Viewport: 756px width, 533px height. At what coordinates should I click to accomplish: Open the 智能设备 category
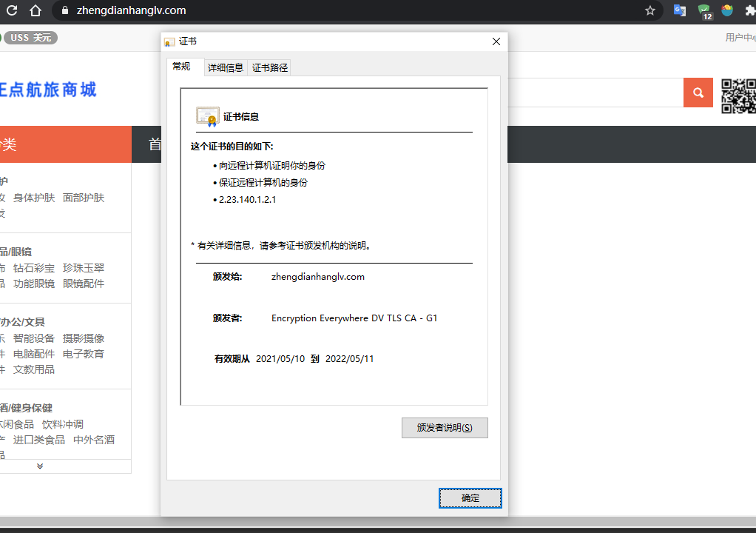coord(34,338)
